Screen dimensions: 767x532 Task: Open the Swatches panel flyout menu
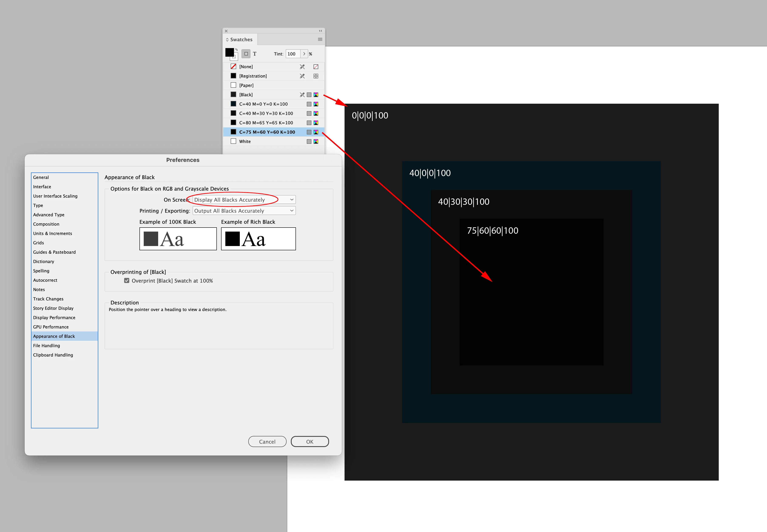tap(320, 39)
